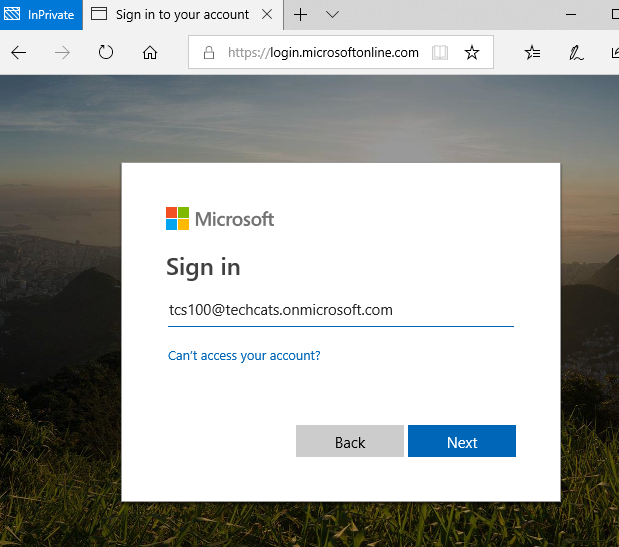Open a new tab with plus button
Screen dimensions: 619x547
pos(300,15)
